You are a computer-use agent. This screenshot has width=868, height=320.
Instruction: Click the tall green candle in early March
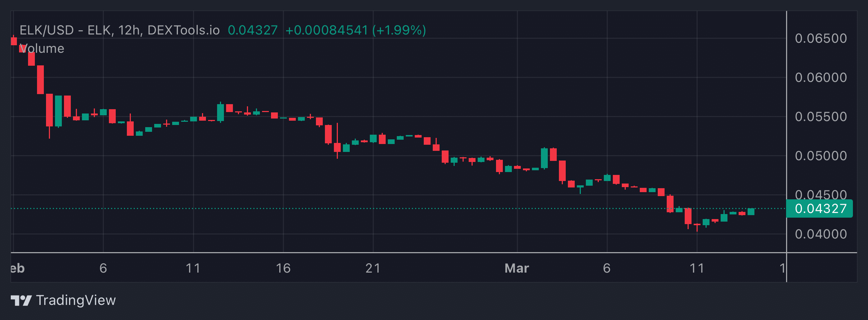tap(544, 158)
